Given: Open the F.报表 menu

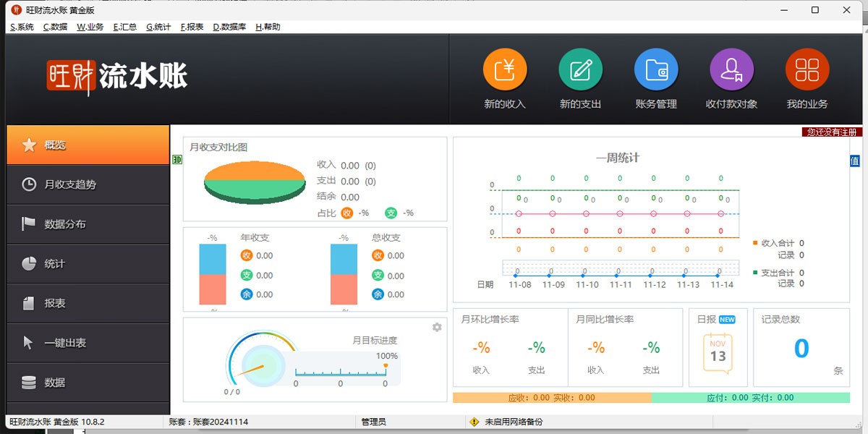Looking at the screenshot, I should point(192,27).
